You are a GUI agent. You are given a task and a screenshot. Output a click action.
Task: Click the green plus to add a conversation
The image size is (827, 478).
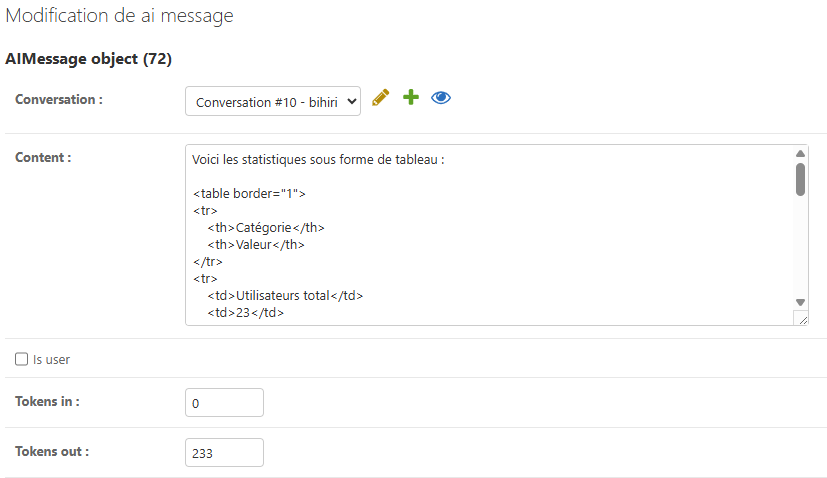pyautogui.click(x=410, y=98)
